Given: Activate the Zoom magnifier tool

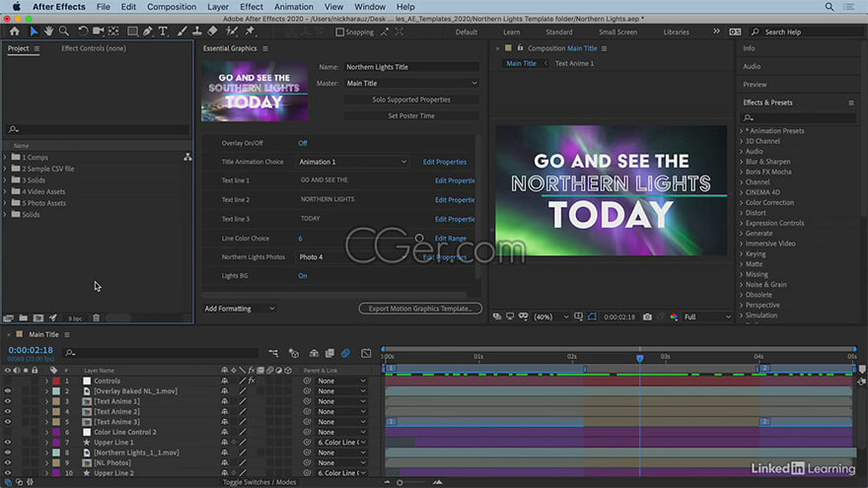Looking at the screenshot, I should [64, 32].
